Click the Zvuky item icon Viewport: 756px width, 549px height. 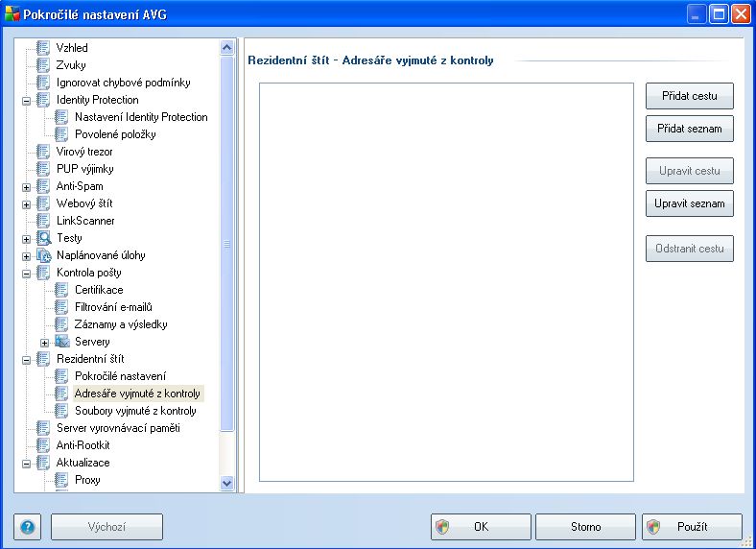coord(43,65)
